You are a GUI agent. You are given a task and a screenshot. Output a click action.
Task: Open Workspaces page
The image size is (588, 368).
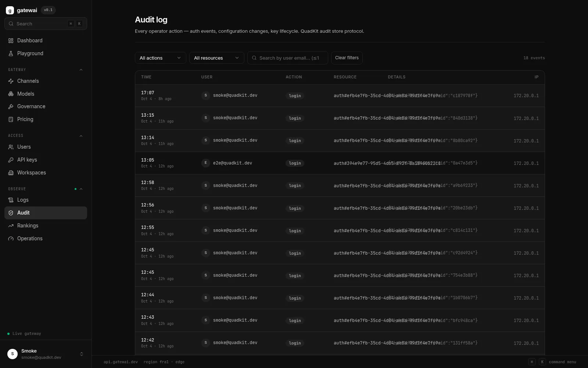tap(46, 173)
